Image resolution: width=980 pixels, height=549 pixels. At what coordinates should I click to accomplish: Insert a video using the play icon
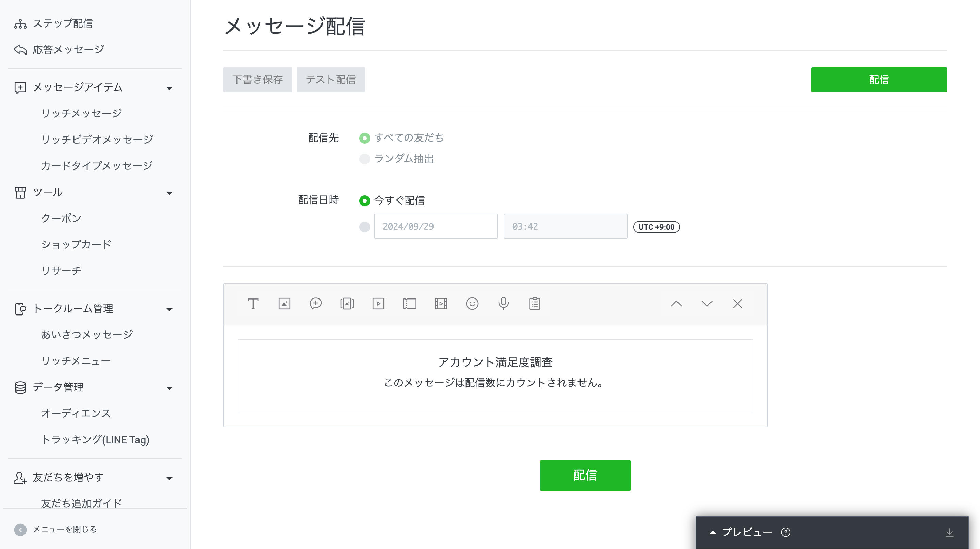[x=378, y=304]
